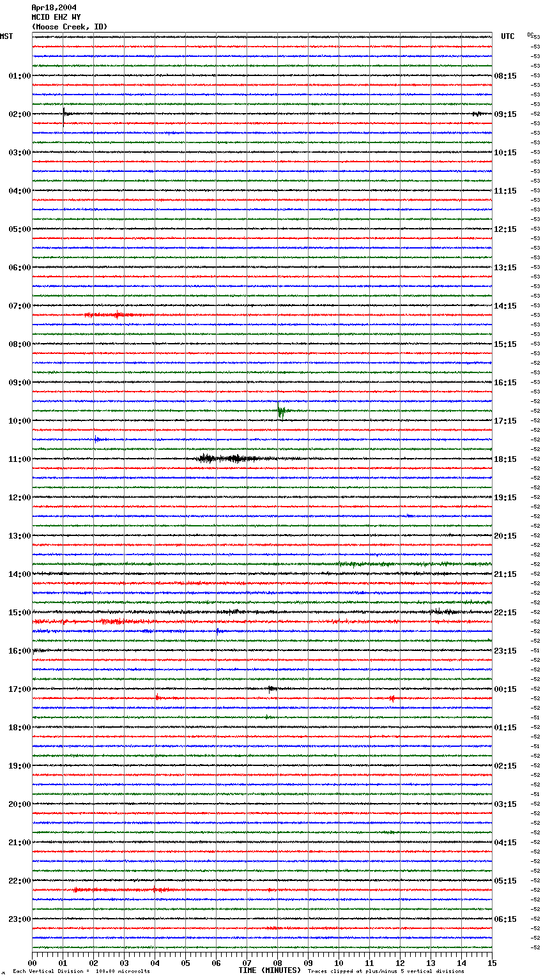Click the MST axis header
This screenshot has height=980, width=543.
pos(6,36)
